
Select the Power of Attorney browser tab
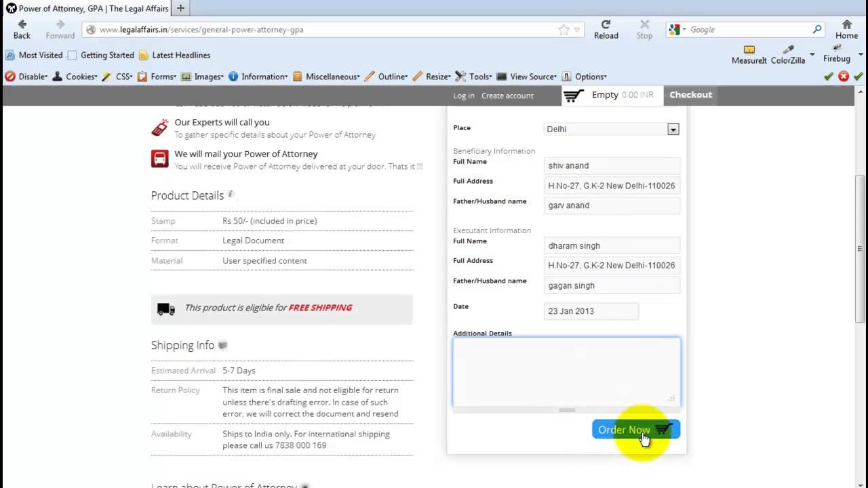(87, 9)
